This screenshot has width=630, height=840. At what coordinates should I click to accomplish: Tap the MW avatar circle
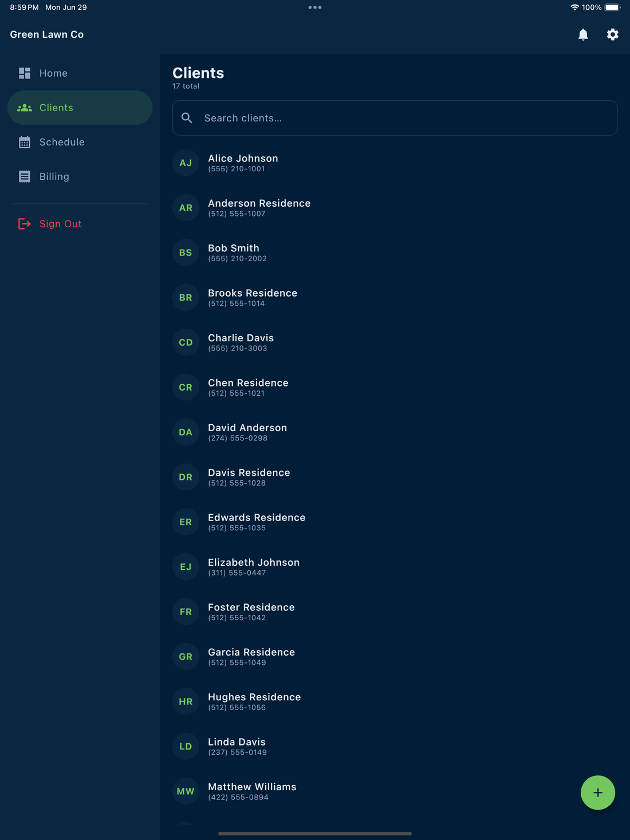pos(186,791)
